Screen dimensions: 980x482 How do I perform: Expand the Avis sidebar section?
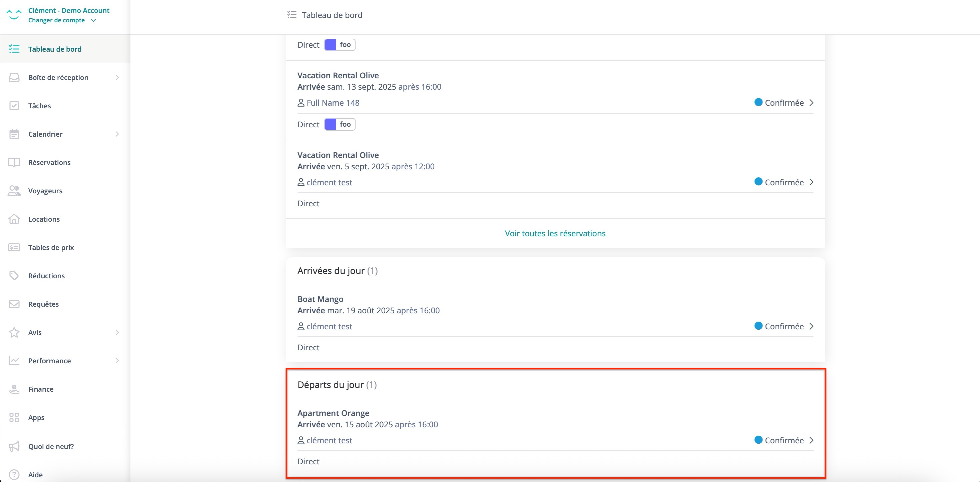pos(117,332)
